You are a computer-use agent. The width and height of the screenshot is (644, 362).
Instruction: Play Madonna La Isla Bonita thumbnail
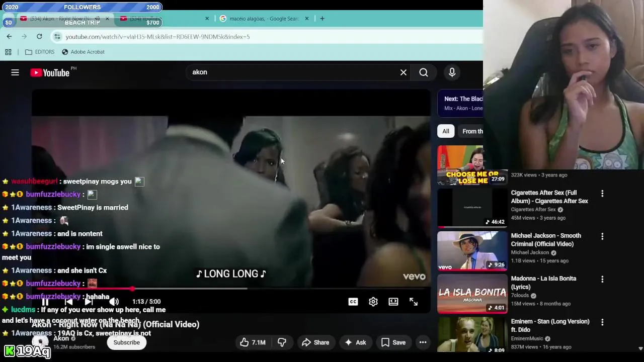click(x=472, y=294)
